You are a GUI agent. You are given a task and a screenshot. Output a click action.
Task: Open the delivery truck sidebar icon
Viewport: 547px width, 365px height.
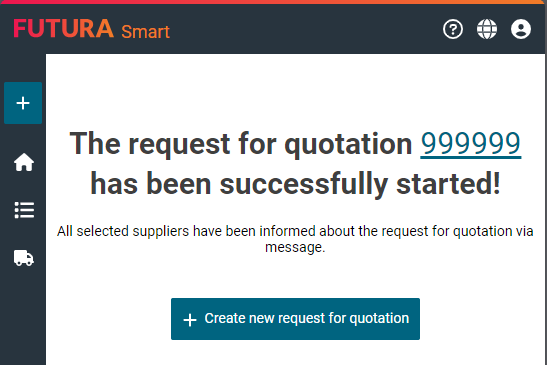click(24, 258)
